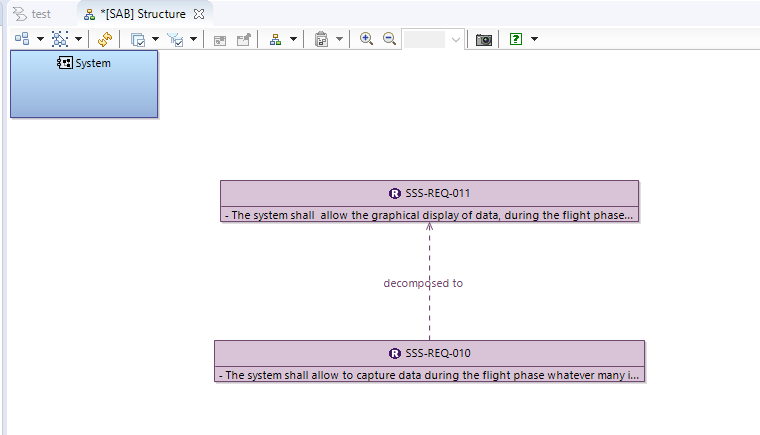Click the Select All icon

[60, 39]
